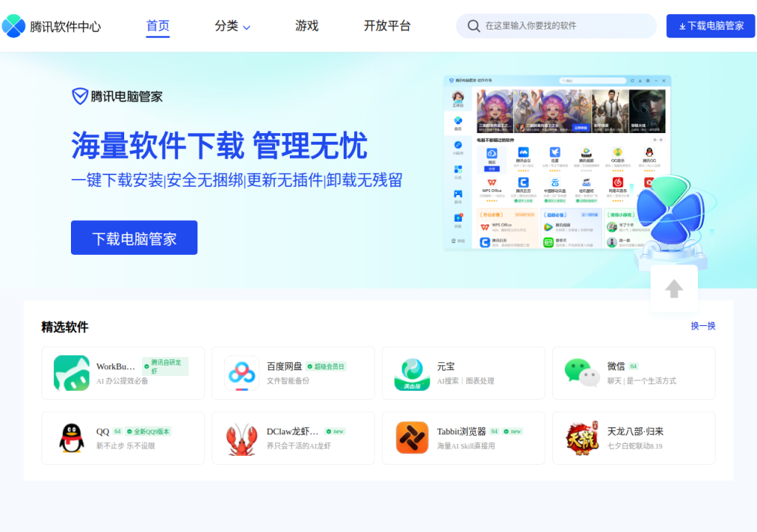Expand the 分类 dropdown menu
This screenshot has width=757, height=532.
tap(232, 26)
